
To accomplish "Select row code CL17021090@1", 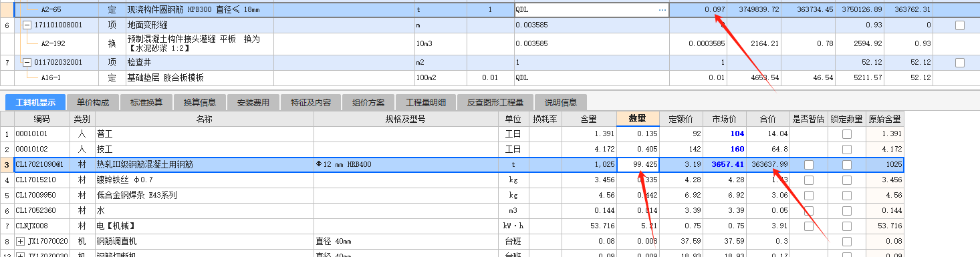I will tap(42, 164).
